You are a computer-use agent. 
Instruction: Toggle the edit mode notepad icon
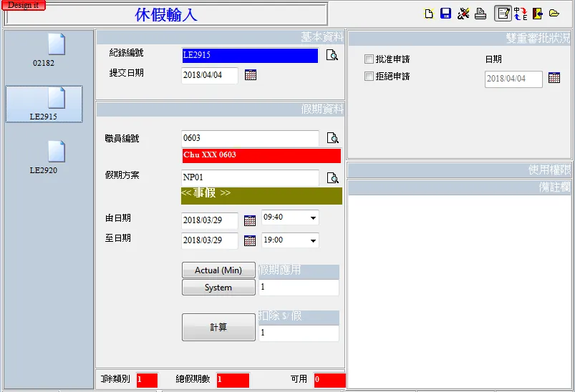pyautogui.click(x=503, y=14)
